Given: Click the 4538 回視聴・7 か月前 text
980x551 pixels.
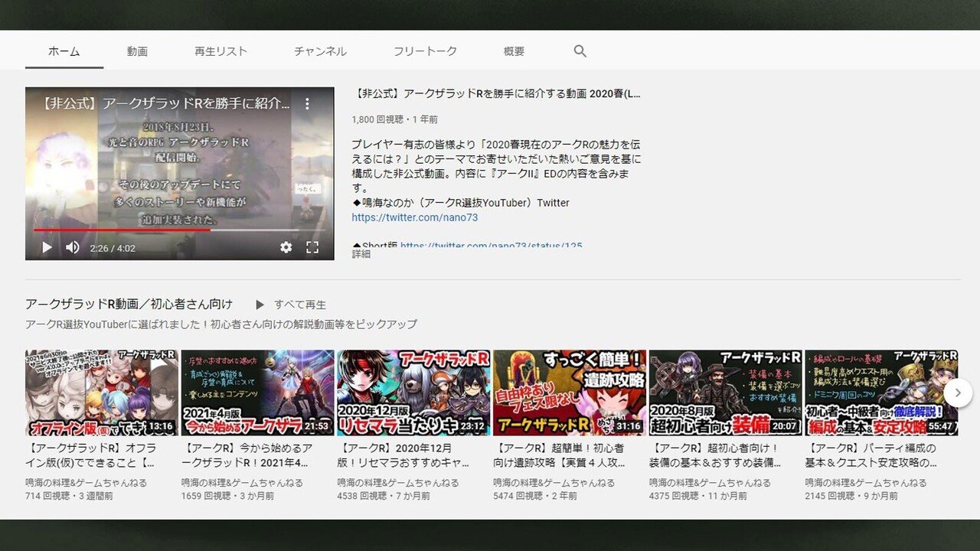Looking at the screenshot, I should click(x=384, y=496).
